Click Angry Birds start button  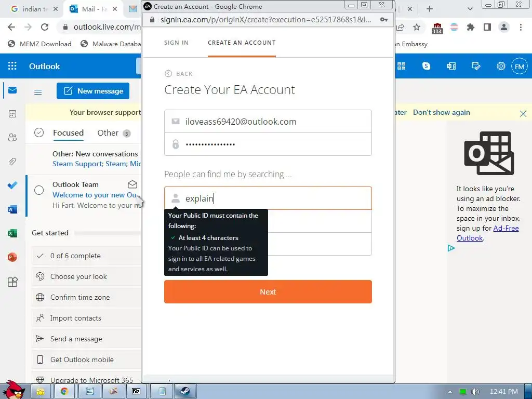[14, 390]
